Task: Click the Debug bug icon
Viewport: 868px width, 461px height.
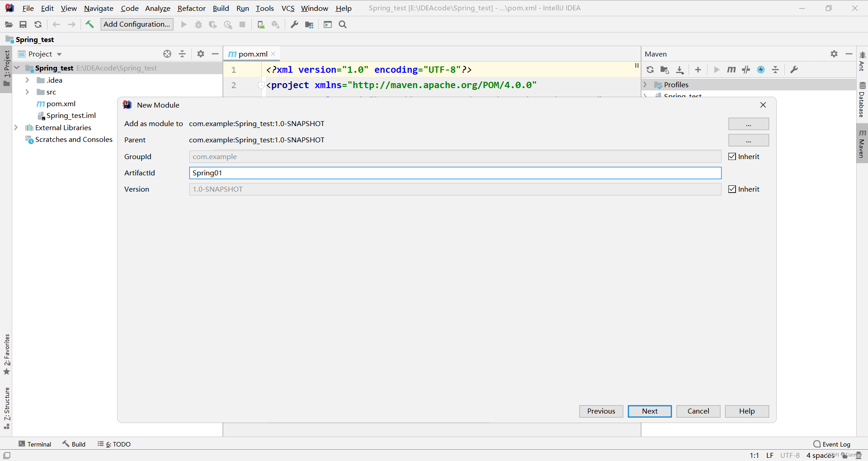Action: tap(198, 24)
